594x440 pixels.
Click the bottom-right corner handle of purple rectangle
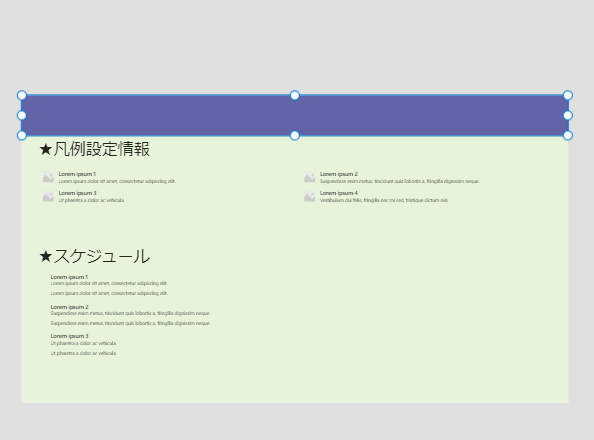point(567,135)
